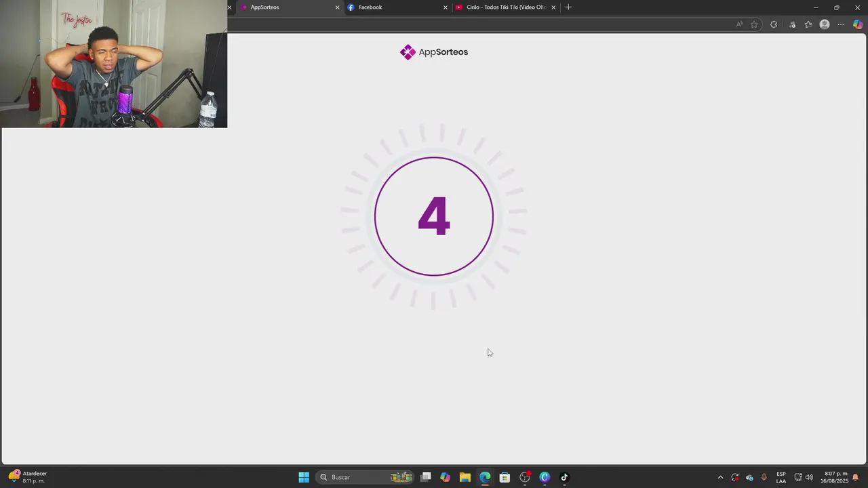Add this page to favorites star icon
868x488 pixels.
point(754,24)
